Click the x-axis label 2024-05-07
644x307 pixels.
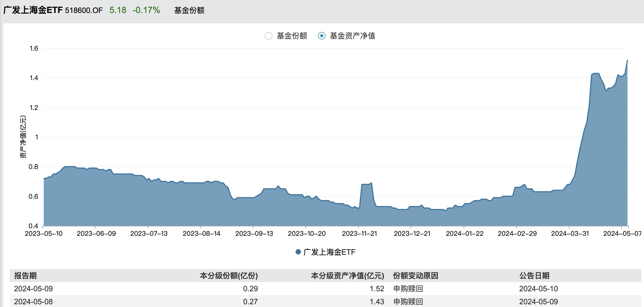pos(622,234)
